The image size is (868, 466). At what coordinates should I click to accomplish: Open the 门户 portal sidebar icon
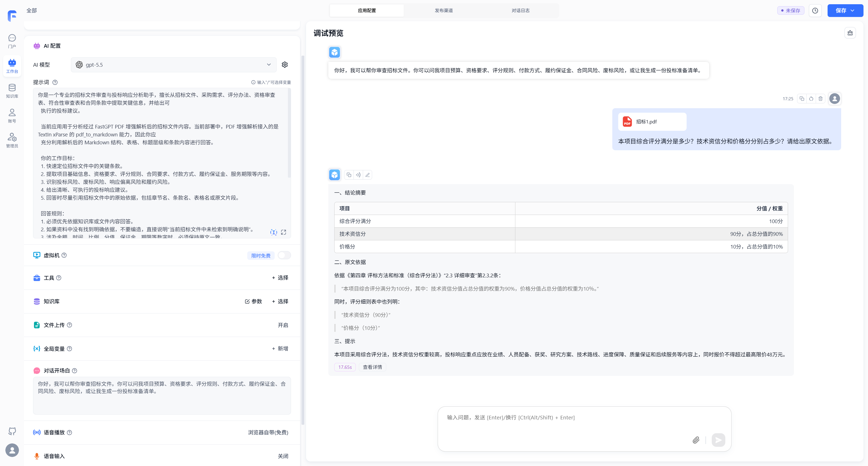pyautogui.click(x=12, y=41)
